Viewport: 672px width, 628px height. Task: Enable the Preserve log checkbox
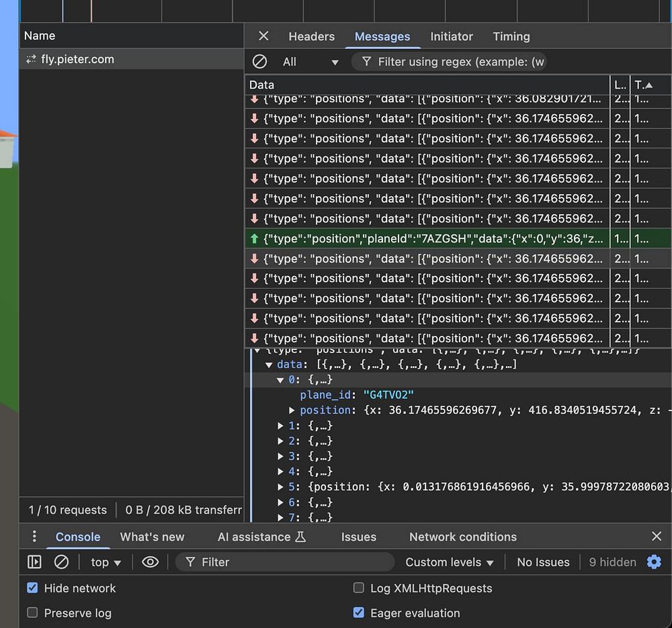(32, 613)
